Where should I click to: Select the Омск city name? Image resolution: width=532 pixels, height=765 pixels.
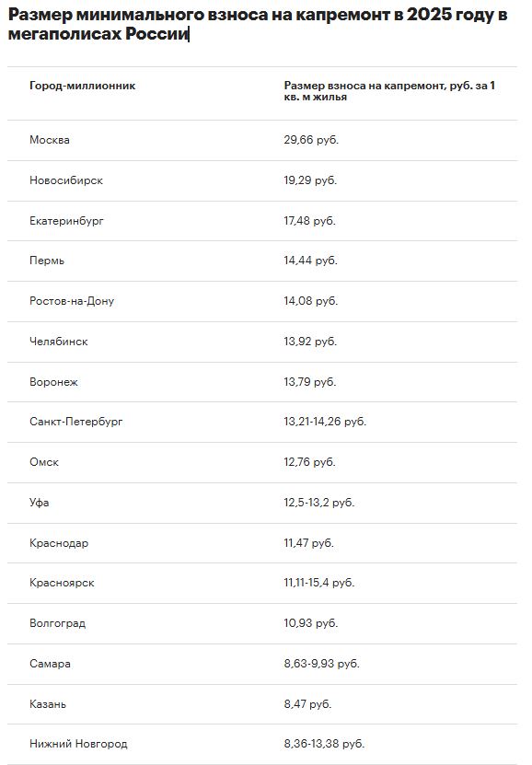point(44,462)
